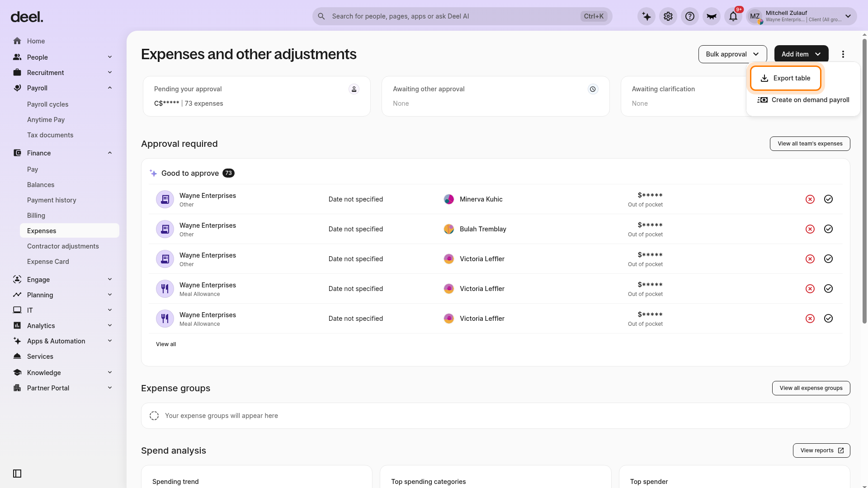The height and width of the screenshot is (488, 868).
Task: Click Minerva Kuhic's avatar
Action: point(449,199)
